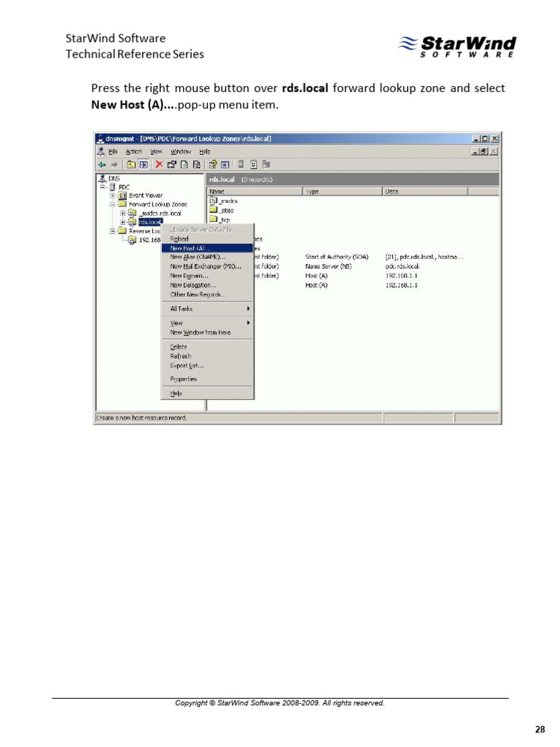This screenshot has height=747, width=560.
Task: Expand the _msdcs.rds.local zone node
Action: tap(122, 213)
